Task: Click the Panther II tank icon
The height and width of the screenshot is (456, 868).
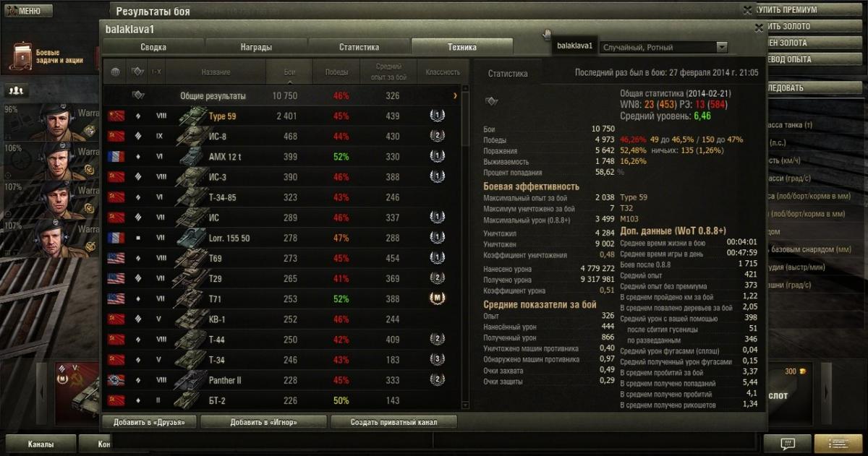Action: tap(192, 379)
